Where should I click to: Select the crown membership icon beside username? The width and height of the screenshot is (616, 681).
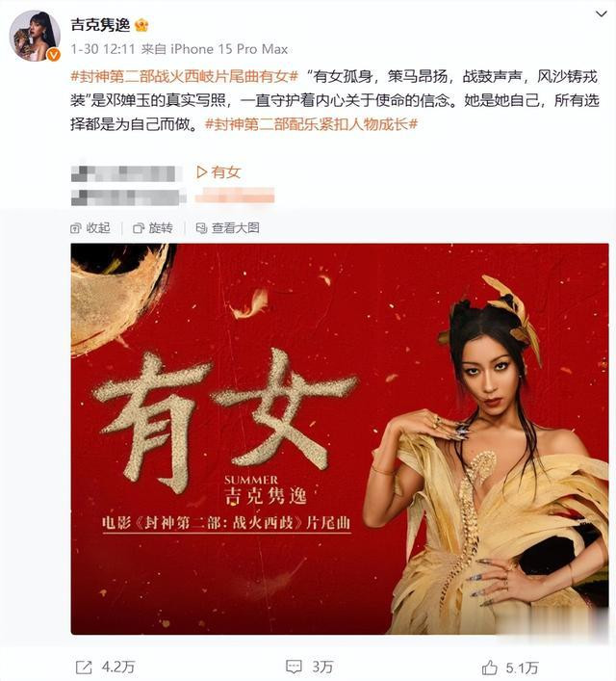point(141,26)
